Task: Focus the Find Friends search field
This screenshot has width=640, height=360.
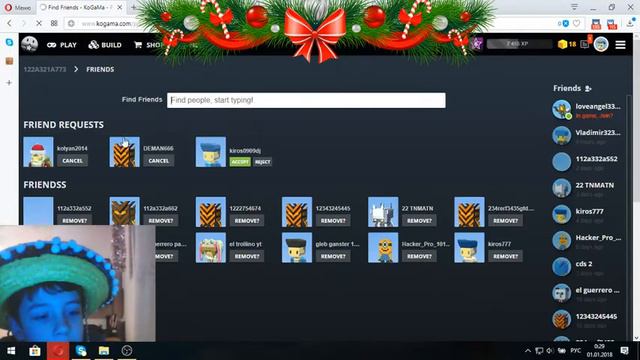Action: (x=306, y=100)
